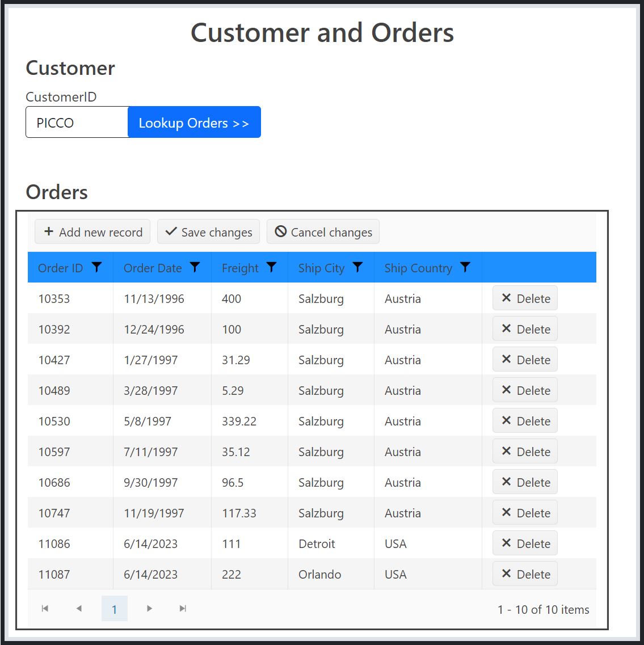Delete order 10392
This screenshot has width=644, height=645.
525,328
